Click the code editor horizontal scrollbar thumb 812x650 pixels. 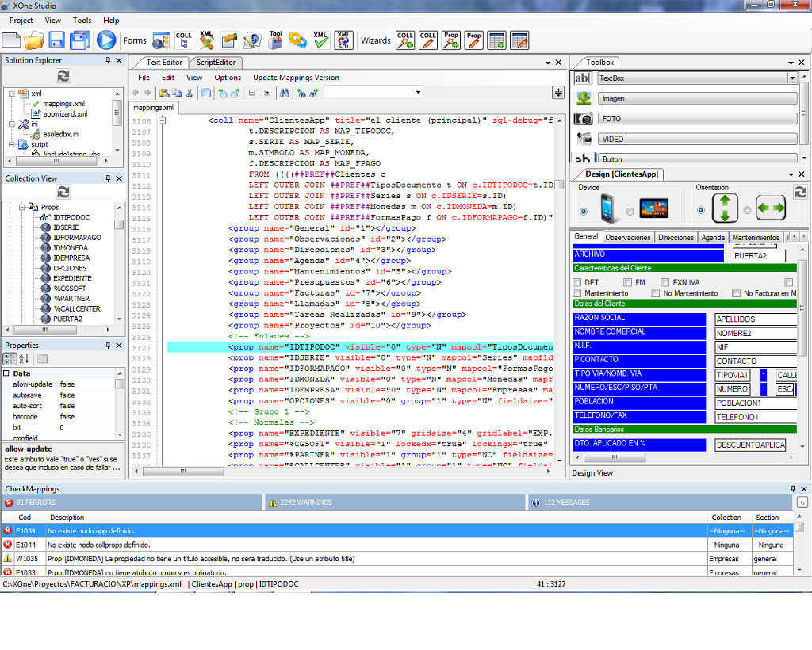pyautogui.click(x=183, y=472)
